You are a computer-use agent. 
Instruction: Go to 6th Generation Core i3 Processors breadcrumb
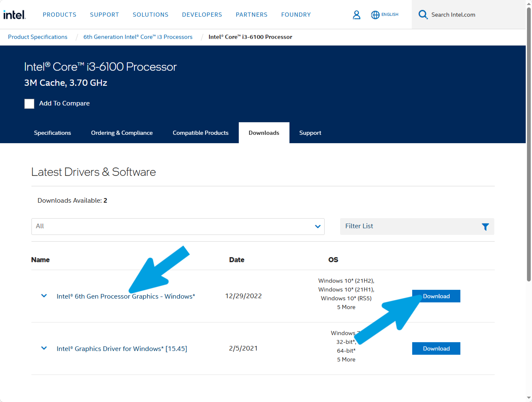138,37
